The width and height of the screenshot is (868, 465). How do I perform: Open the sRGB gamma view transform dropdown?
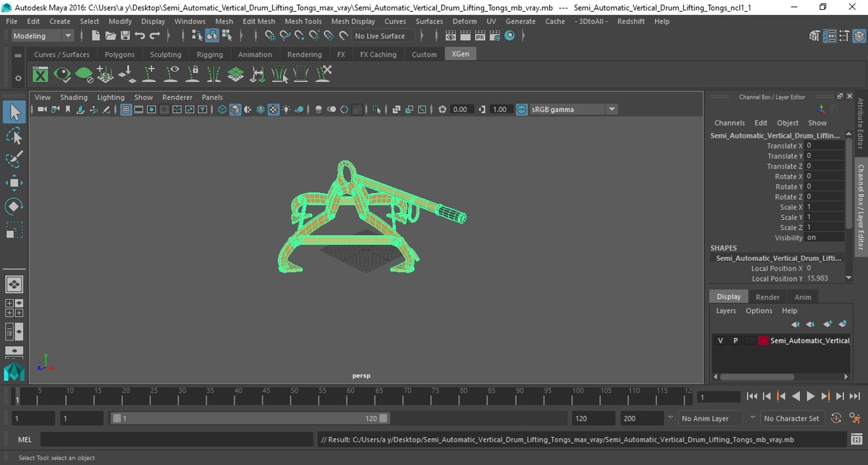pos(573,109)
